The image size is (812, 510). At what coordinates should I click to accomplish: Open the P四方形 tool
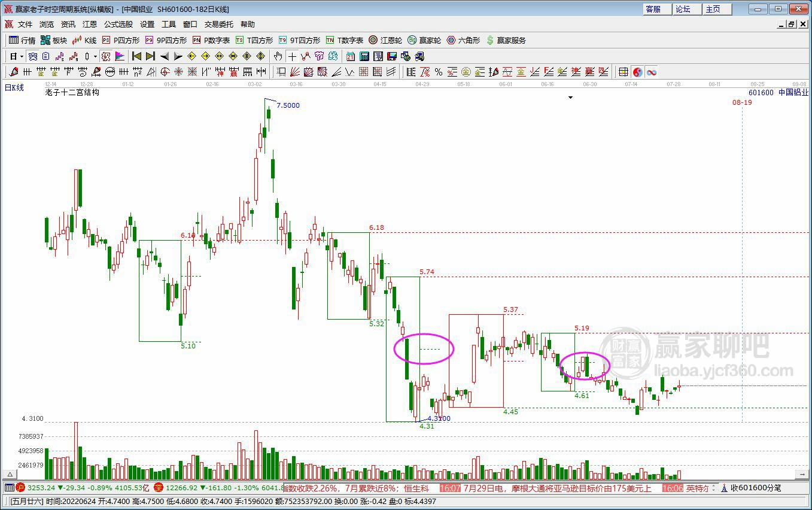[121, 40]
